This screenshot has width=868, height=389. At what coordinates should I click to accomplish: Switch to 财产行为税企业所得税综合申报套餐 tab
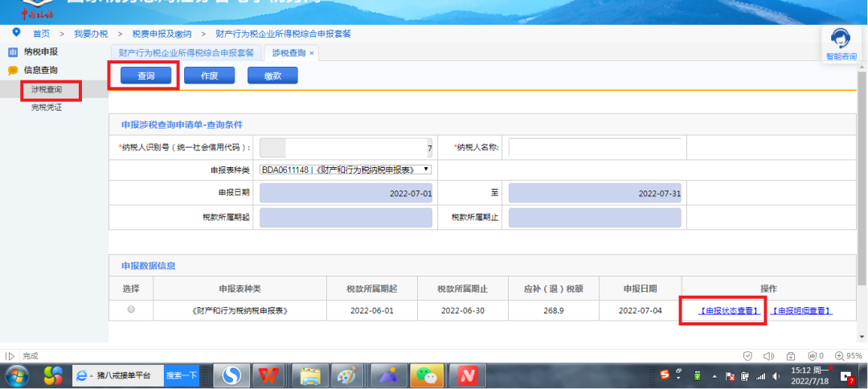186,52
